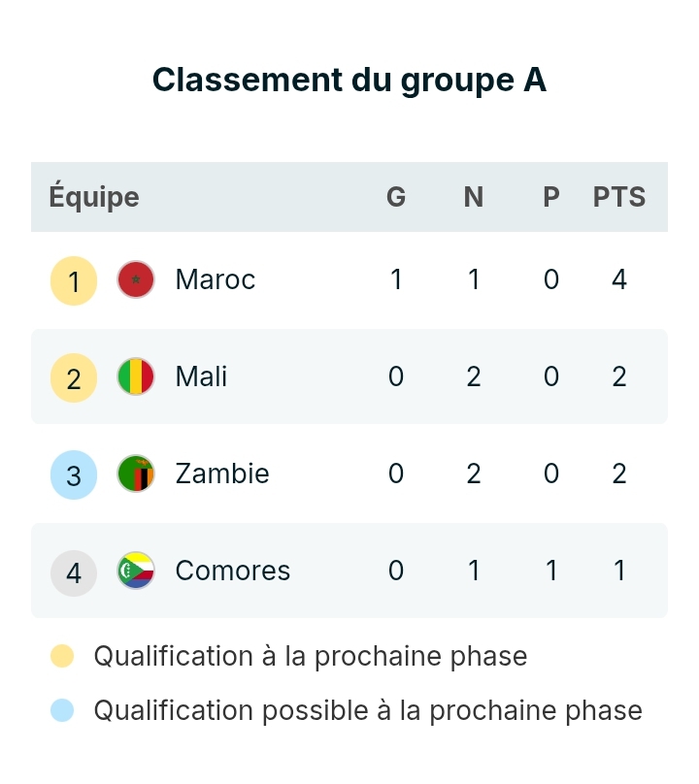Click the yellow rank 2 badge
The height and width of the screenshot is (784, 699).
coord(74,377)
